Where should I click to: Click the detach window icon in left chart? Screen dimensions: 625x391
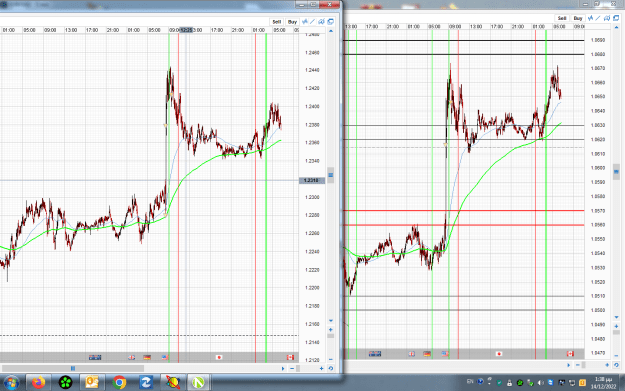pyautogui.click(x=330, y=22)
